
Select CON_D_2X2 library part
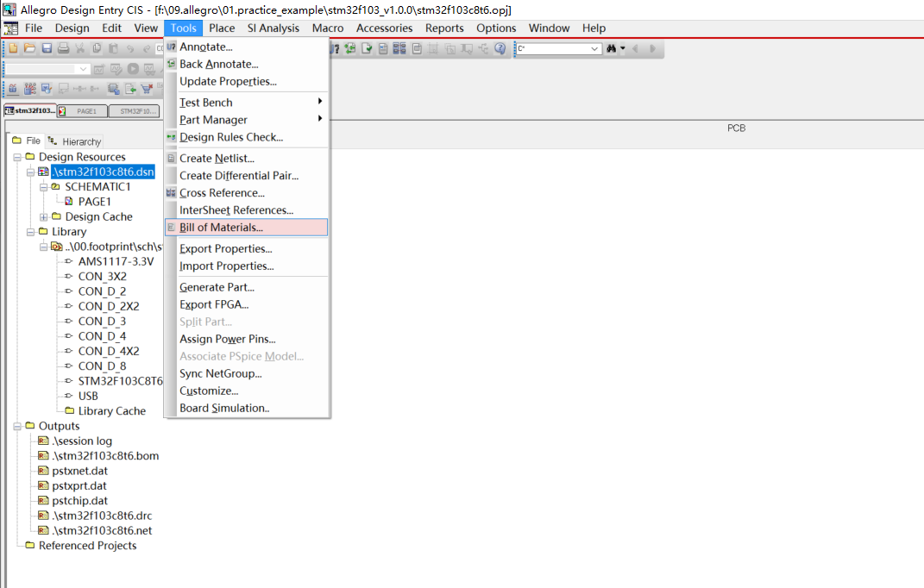pyautogui.click(x=109, y=306)
